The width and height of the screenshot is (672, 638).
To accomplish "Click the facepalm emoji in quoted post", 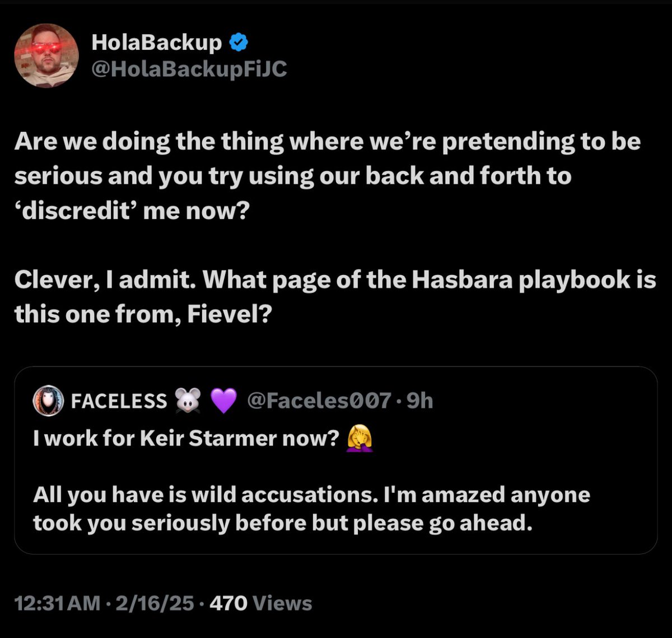I will (360, 439).
